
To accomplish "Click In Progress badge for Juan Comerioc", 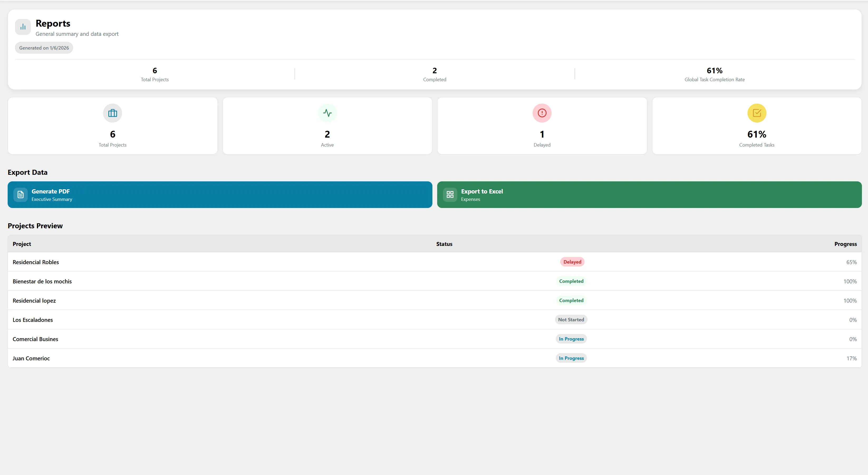I will click(x=571, y=358).
